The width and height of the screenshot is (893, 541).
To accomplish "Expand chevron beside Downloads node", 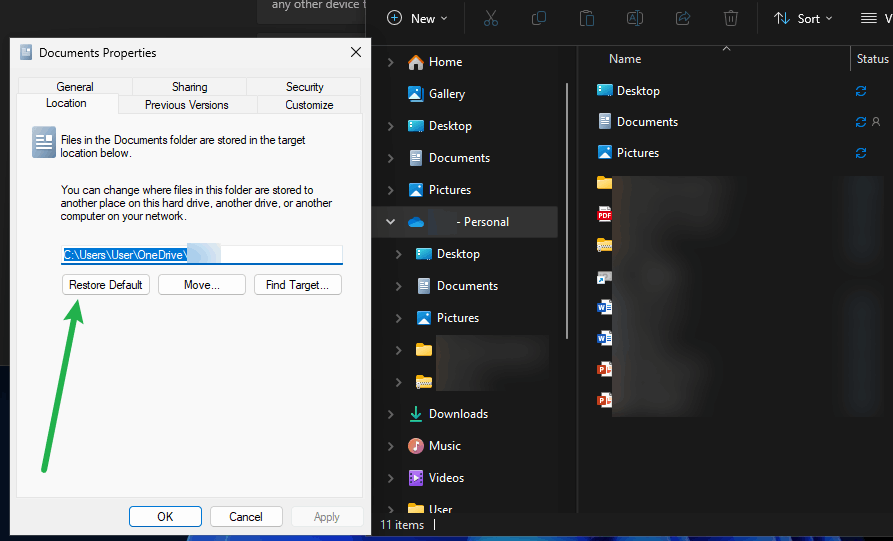I will [x=391, y=414].
